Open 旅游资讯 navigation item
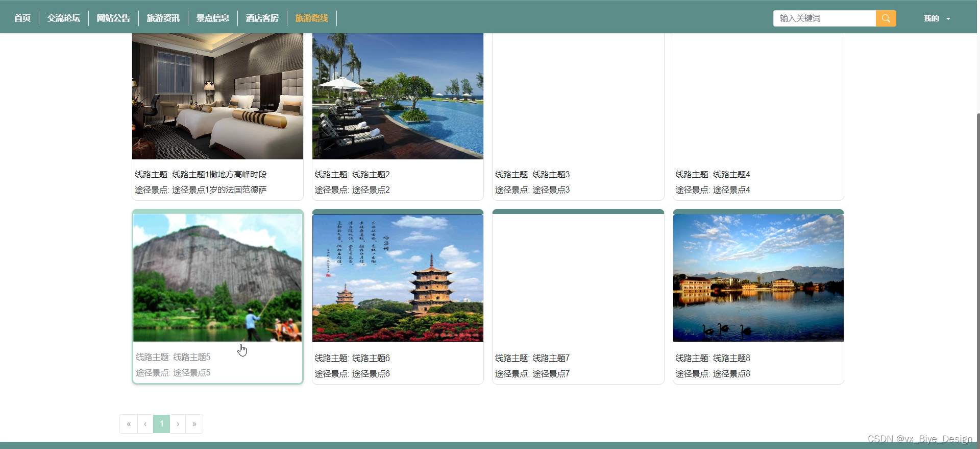Viewport: 980px width, 449px height. (163, 18)
